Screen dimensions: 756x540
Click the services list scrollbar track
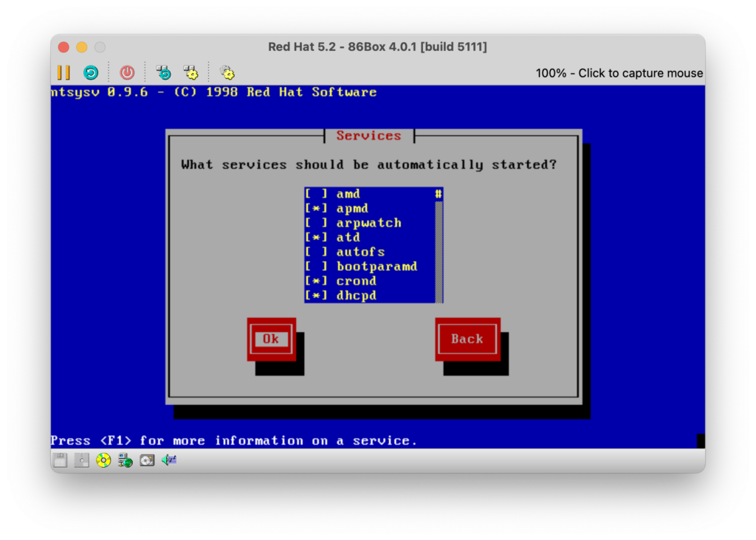coord(439,252)
